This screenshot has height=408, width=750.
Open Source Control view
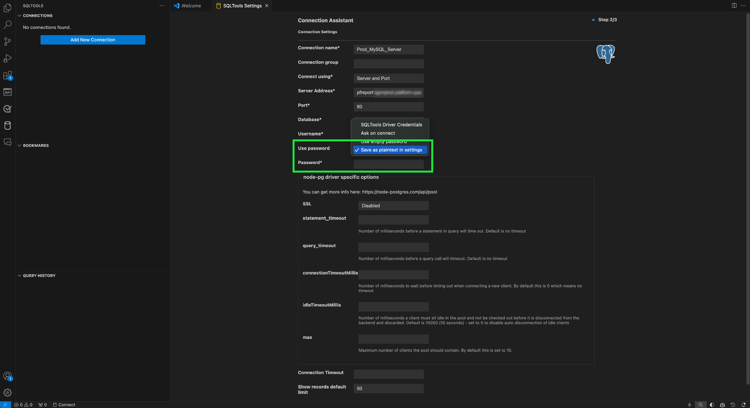tap(7, 42)
